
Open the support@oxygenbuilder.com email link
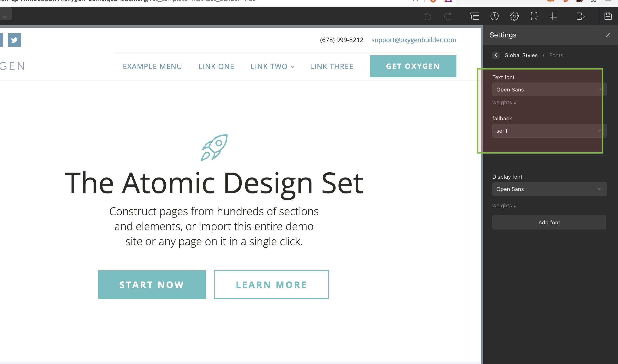pyautogui.click(x=414, y=40)
